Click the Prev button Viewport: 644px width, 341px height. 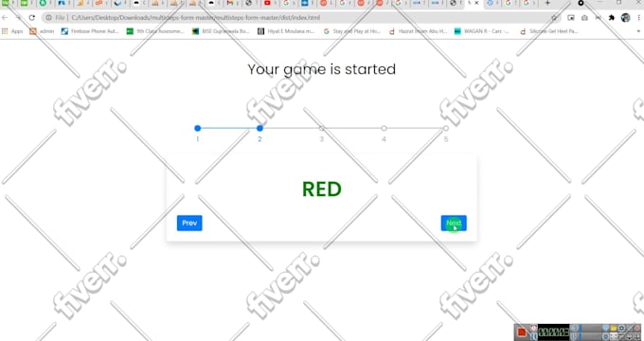(189, 224)
